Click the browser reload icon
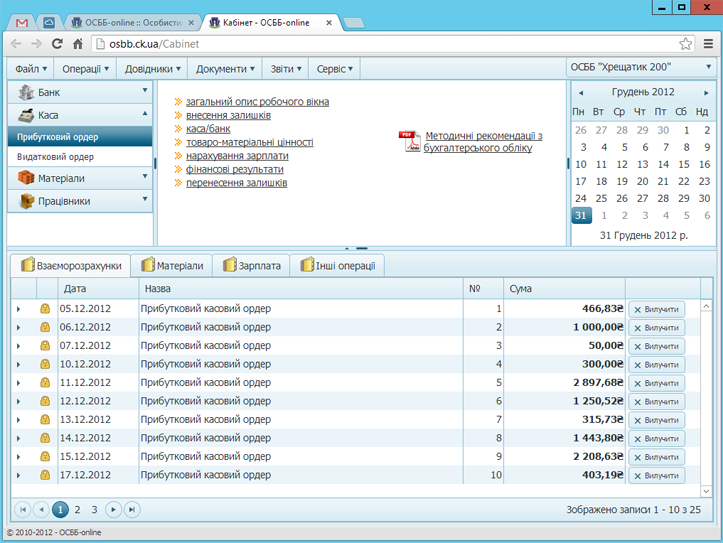The image size is (723, 543). pos(57,44)
